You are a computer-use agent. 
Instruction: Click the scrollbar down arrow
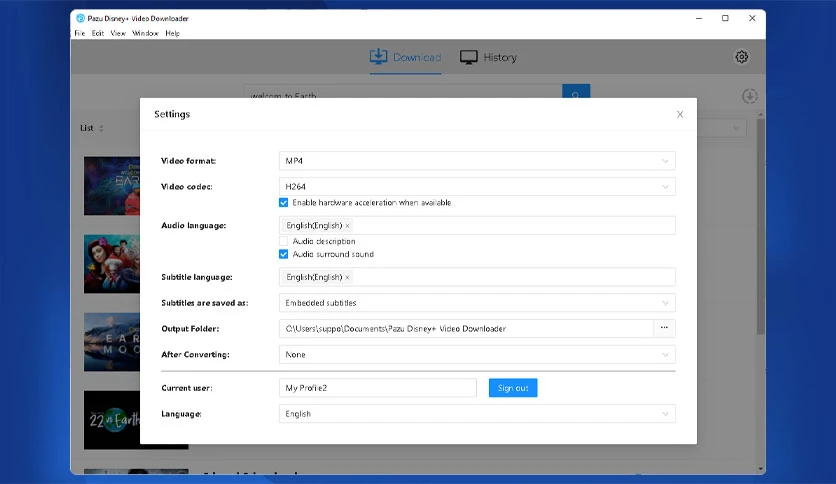pyautogui.click(x=760, y=469)
